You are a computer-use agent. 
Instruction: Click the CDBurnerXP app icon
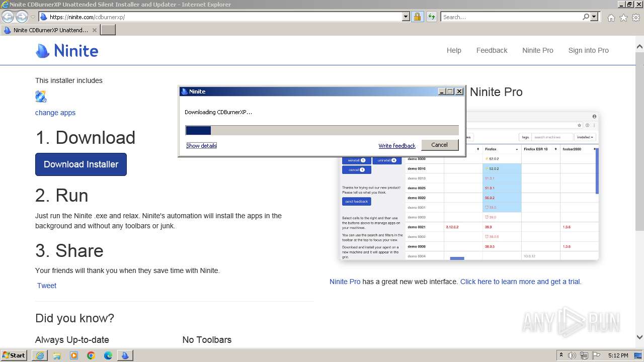tap(41, 97)
